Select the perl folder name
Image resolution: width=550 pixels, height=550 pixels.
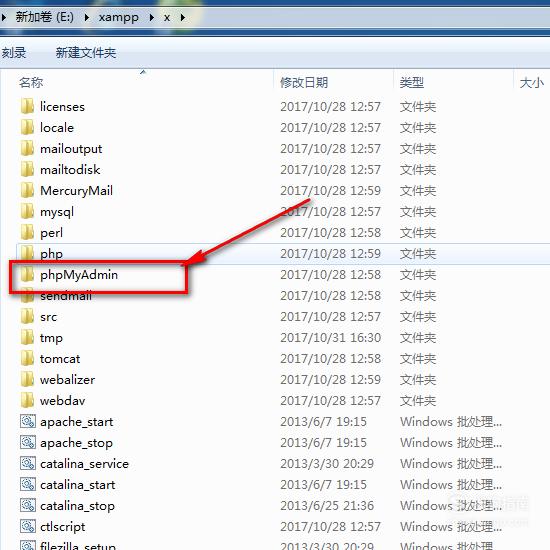point(52,233)
